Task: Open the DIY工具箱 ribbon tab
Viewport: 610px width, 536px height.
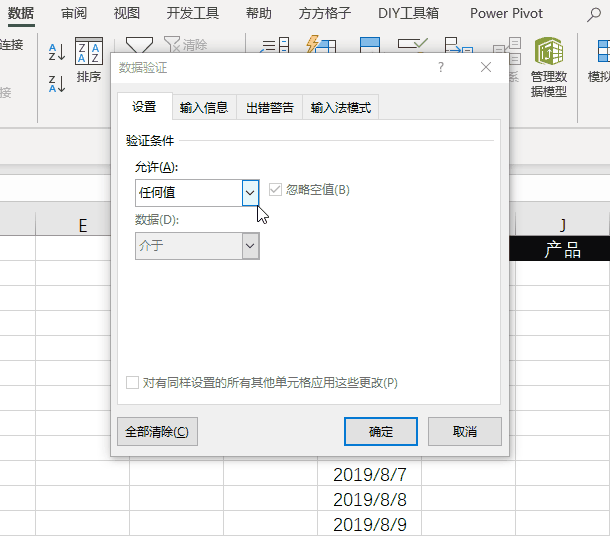Action: click(x=408, y=14)
